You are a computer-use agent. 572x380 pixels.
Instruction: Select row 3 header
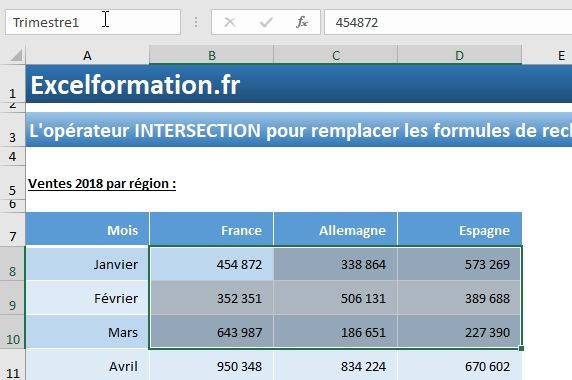coord(12,130)
